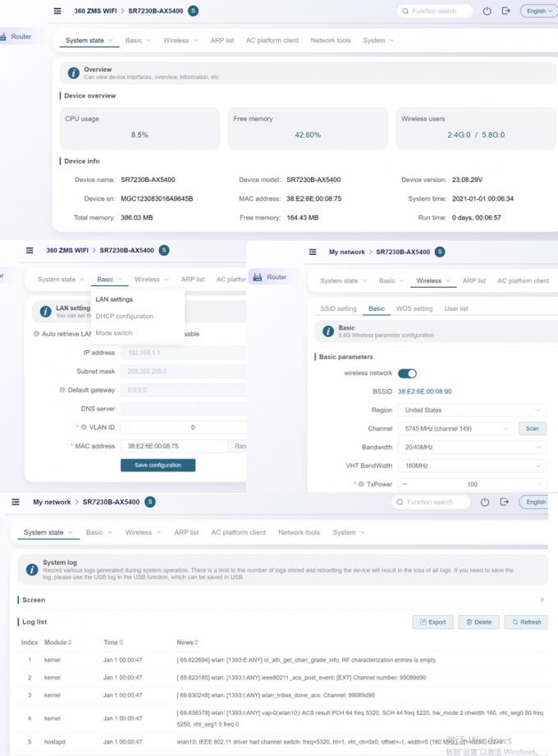Image resolution: width=558 pixels, height=756 pixels.
Task: Click the Scan button beside Channel
Action: (532, 429)
